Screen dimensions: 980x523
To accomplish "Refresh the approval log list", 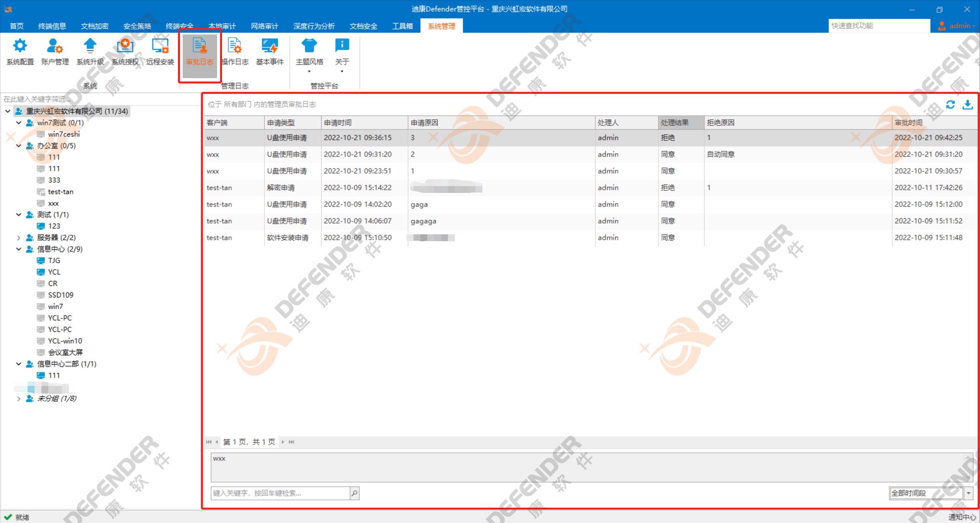I will pyautogui.click(x=950, y=105).
